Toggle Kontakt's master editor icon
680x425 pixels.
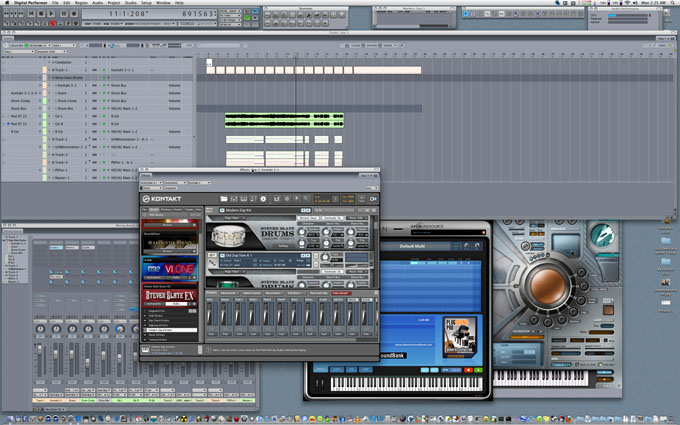(253, 199)
